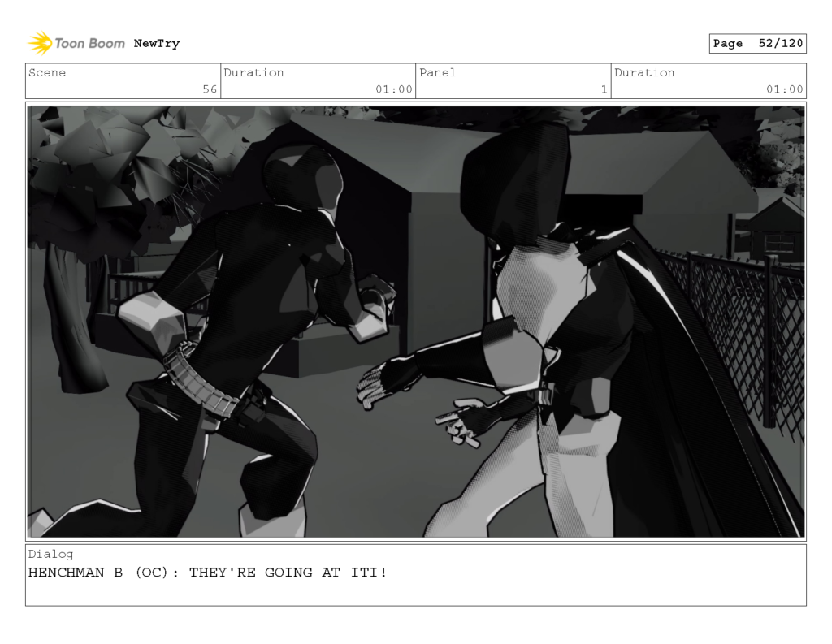Expand the Scene 56 information cell
The height and width of the screenshot is (644, 832).
coord(122,80)
